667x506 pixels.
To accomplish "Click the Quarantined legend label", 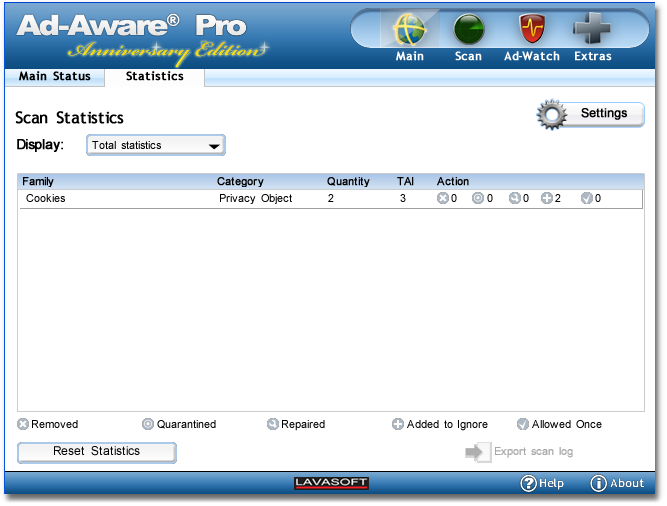I will (186, 424).
